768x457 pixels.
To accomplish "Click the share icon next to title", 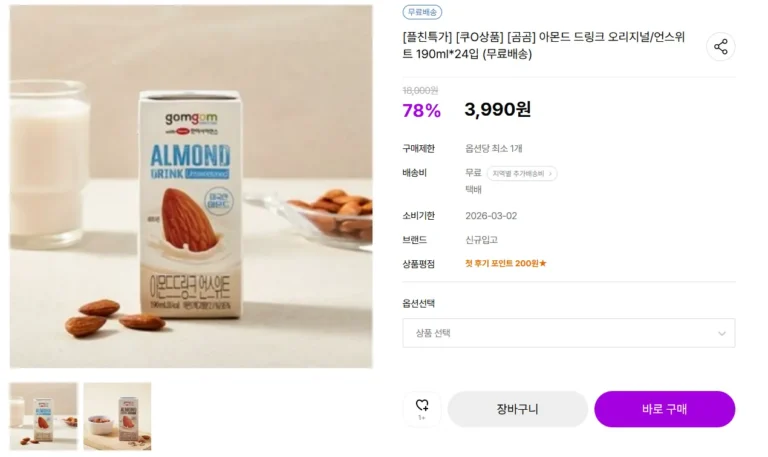I will tap(720, 47).
